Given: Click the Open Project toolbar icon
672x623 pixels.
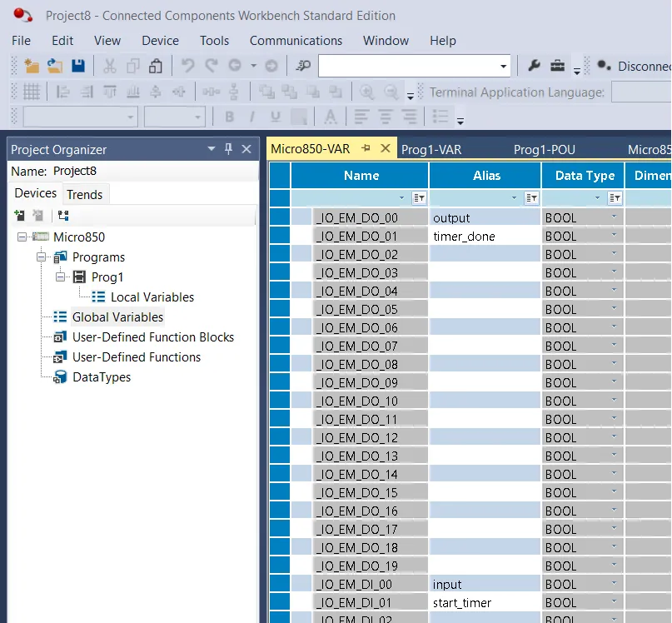Looking at the screenshot, I should [55, 66].
